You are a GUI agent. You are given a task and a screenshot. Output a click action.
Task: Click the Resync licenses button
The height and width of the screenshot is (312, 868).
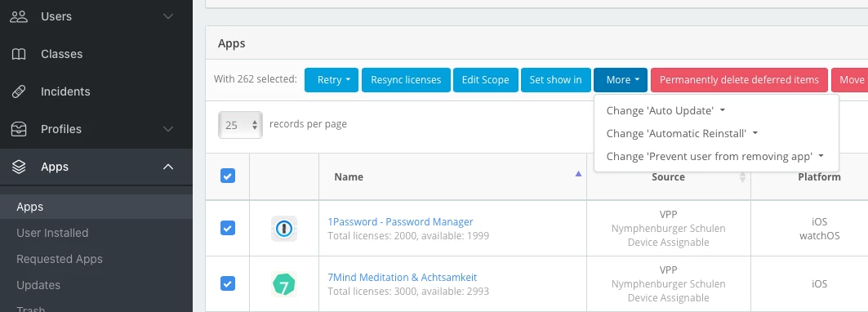point(406,80)
